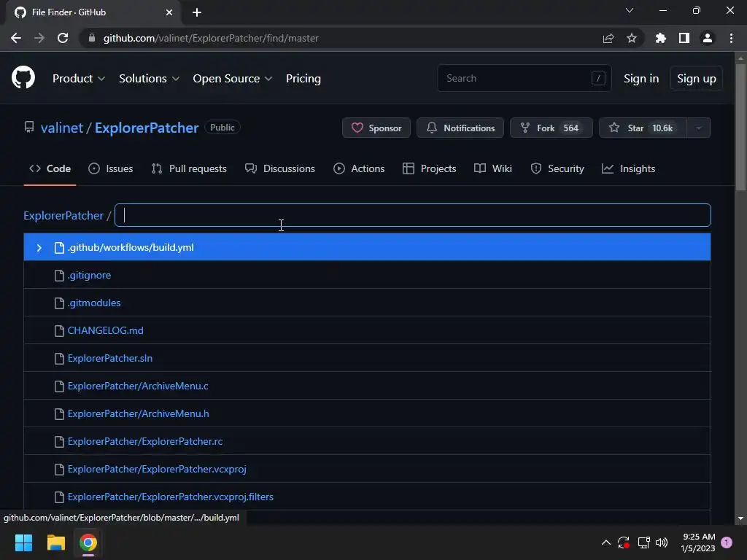Open the Projects tab

[429, 168]
